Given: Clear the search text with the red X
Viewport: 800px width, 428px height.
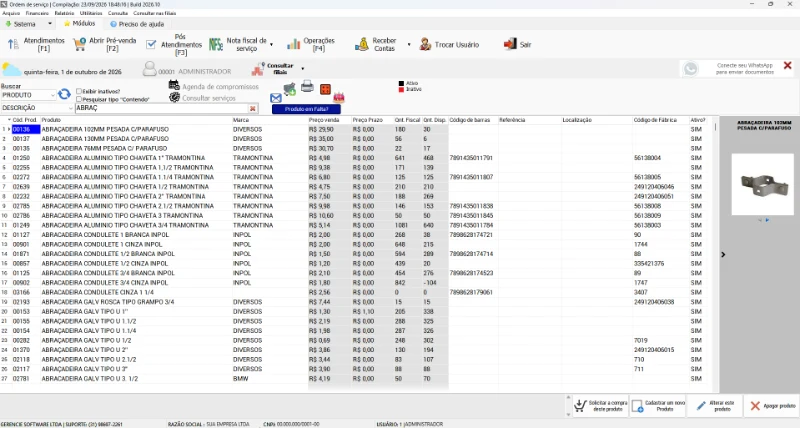Looking at the screenshot, I should click(x=253, y=108).
